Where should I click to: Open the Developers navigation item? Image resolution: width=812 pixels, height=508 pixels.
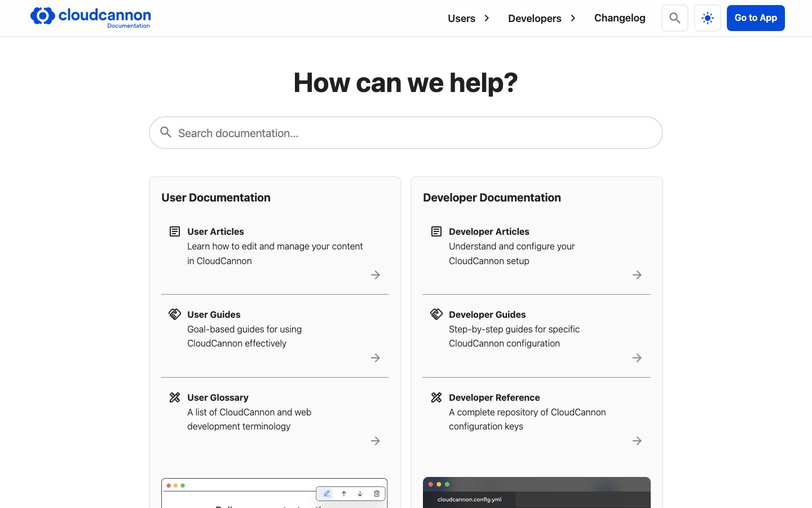pos(535,19)
